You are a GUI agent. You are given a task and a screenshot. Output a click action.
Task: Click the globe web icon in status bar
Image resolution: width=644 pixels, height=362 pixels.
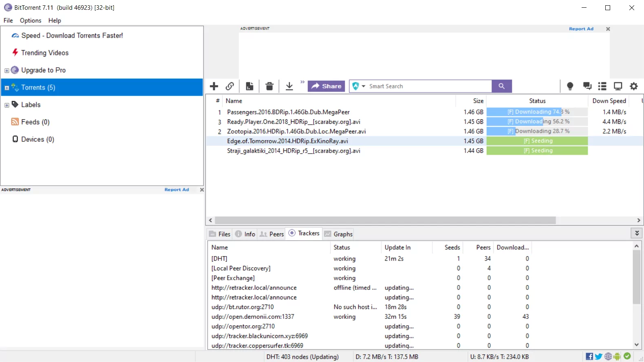point(608,357)
